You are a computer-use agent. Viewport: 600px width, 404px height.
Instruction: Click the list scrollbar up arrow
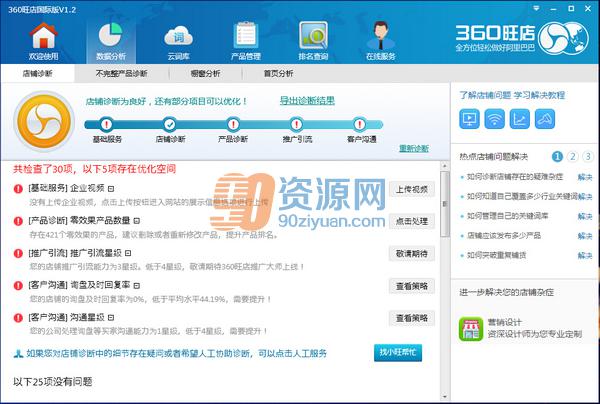445,166
